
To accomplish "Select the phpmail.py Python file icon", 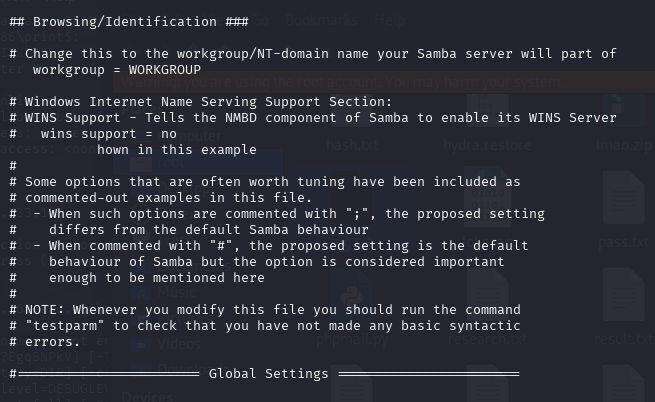I will click(x=352, y=299).
